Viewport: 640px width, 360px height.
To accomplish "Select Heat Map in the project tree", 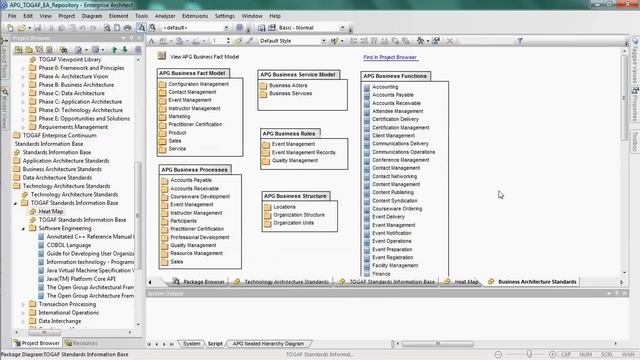I will (51, 211).
